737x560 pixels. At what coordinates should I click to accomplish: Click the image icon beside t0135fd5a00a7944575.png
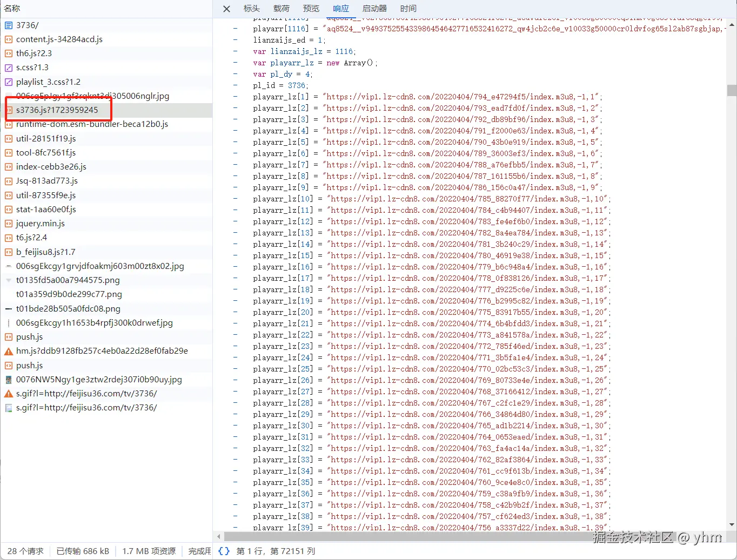9,280
